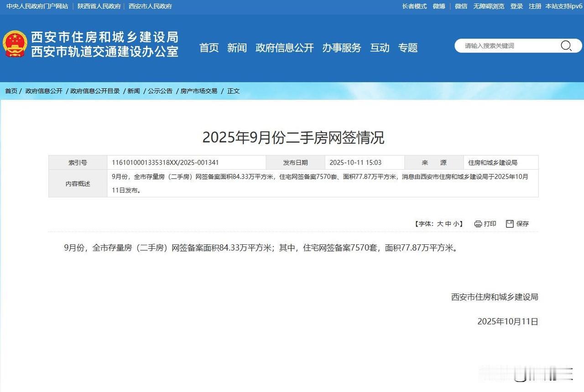The height and width of the screenshot is (392, 584).
Task: Go to 政府信息公开 breadcrumb link
Action: tap(44, 91)
